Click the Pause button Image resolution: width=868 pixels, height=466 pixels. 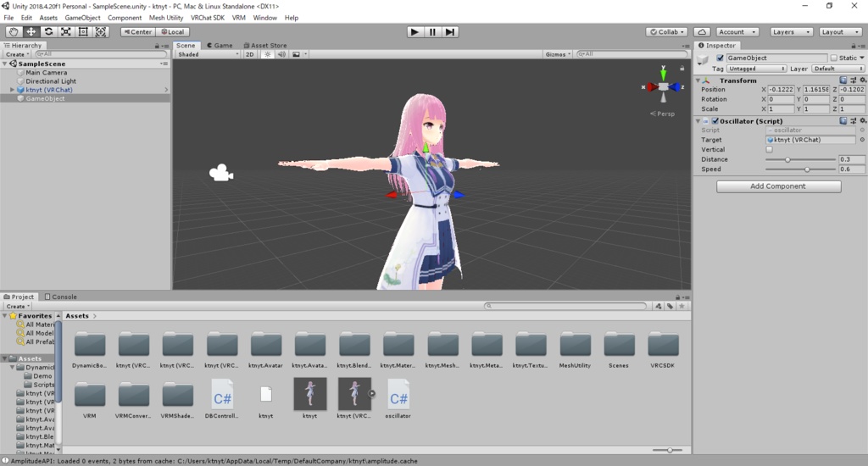[x=432, y=32]
